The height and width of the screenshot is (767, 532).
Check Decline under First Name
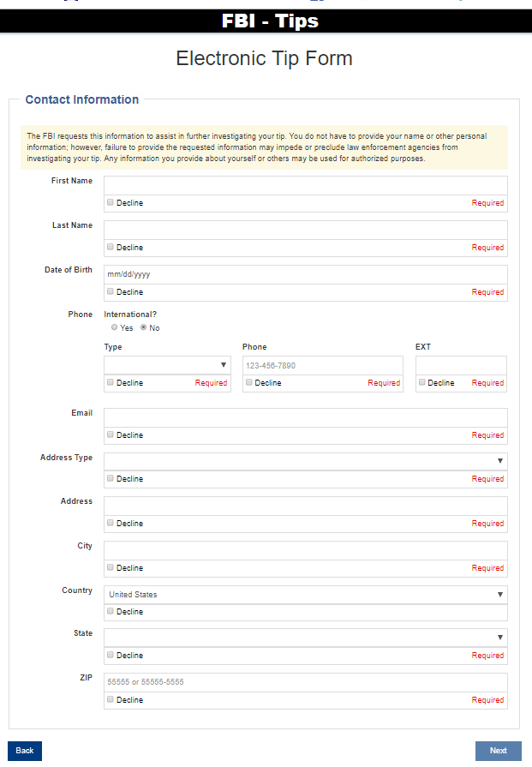(111, 202)
